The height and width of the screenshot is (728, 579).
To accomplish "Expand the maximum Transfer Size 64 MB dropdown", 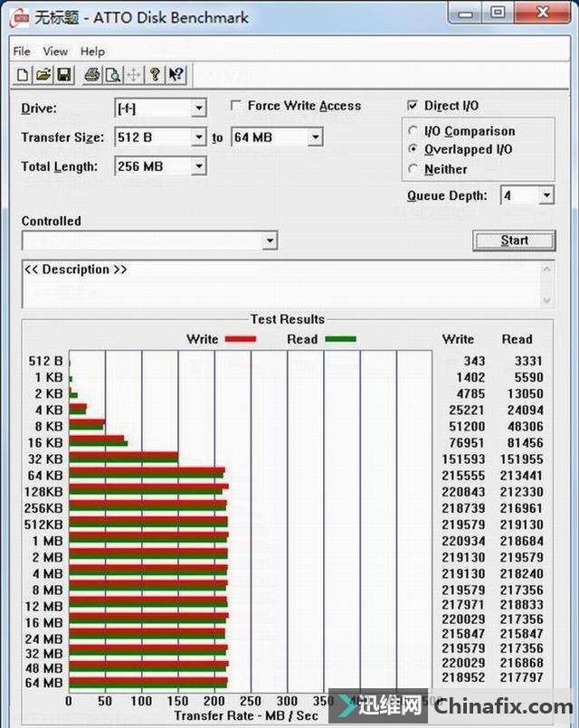I will tap(315, 137).
